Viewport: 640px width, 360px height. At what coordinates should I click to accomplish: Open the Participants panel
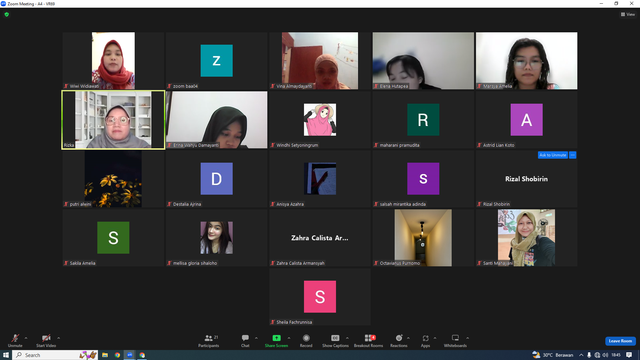pos(209,340)
